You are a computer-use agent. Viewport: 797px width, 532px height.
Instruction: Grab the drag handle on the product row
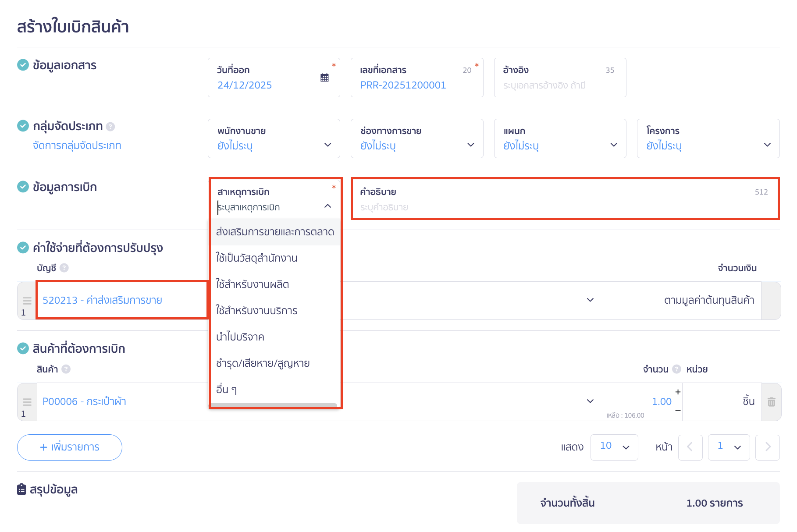tap(27, 402)
